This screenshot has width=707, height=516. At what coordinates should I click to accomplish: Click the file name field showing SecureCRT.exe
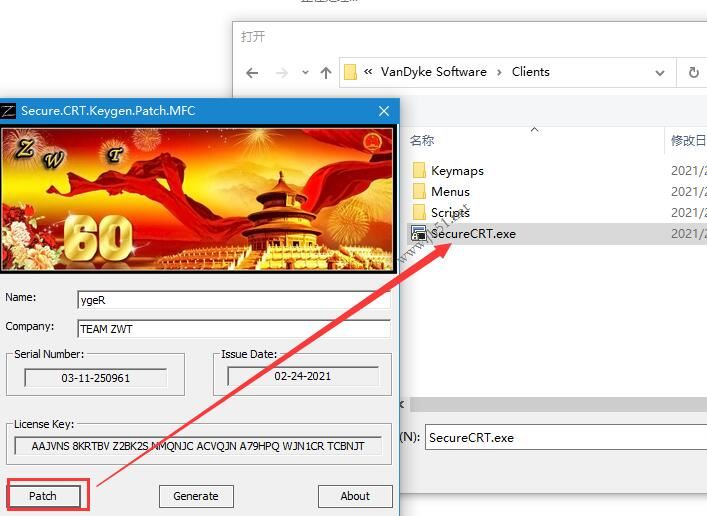566,438
